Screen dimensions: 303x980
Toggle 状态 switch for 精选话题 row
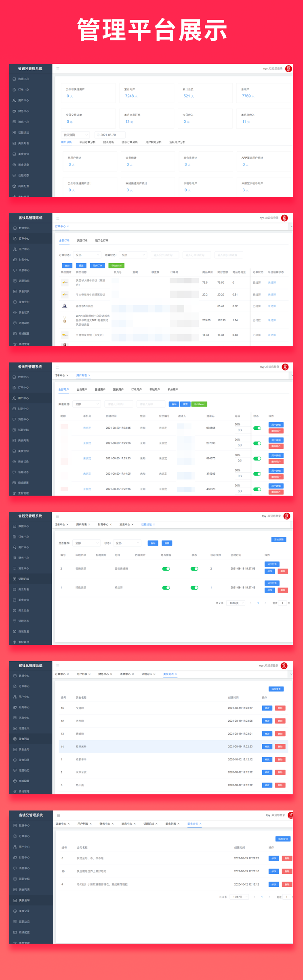(x=194, y=588)
